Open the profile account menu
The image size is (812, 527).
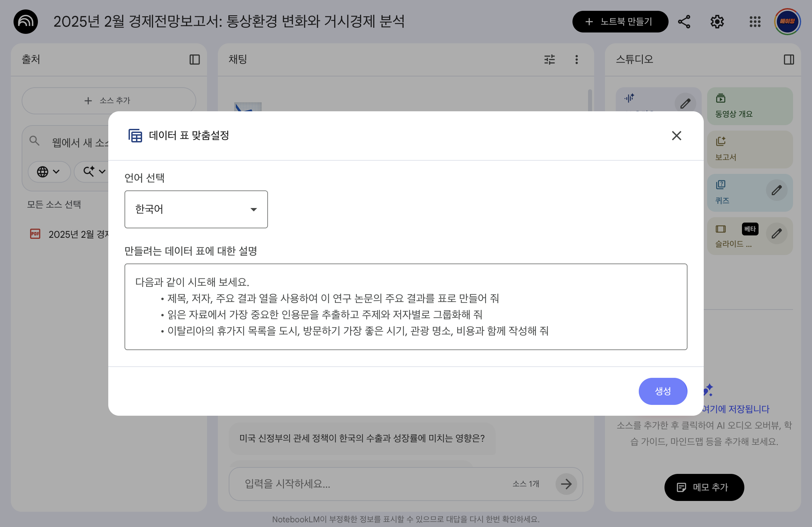point(787,21)
